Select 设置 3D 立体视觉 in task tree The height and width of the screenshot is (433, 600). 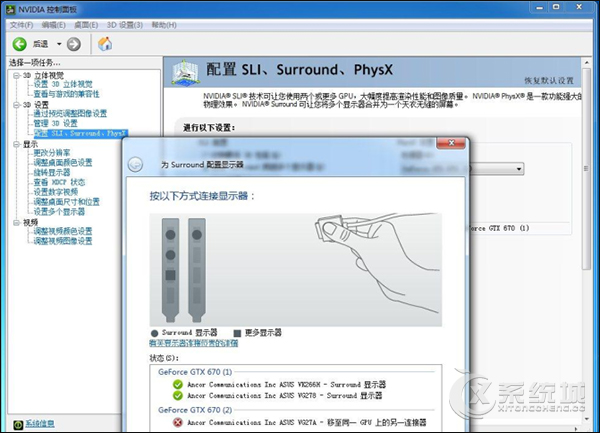coord(63,84)
